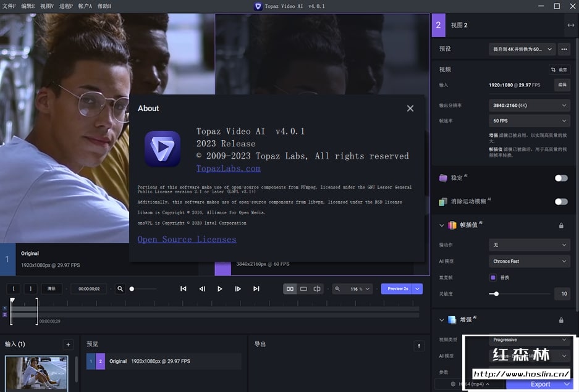Click the lock icon for 增强
The height and width of the screenshot is (392, 579).
pos(561,320)
